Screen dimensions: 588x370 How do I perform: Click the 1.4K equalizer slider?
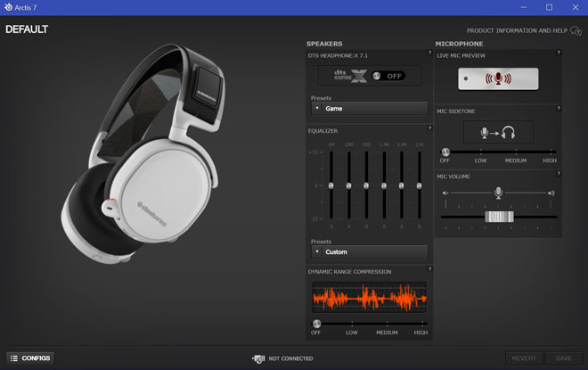pos(384,185)
